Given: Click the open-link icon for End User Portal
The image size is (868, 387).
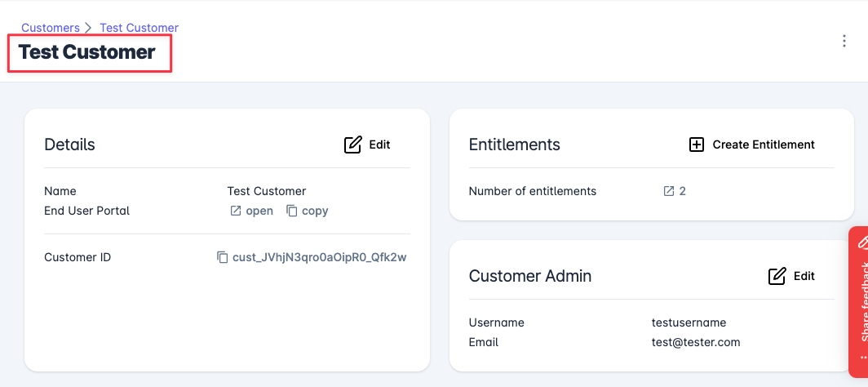Looking at the screenshot, I should click(236, 211).
